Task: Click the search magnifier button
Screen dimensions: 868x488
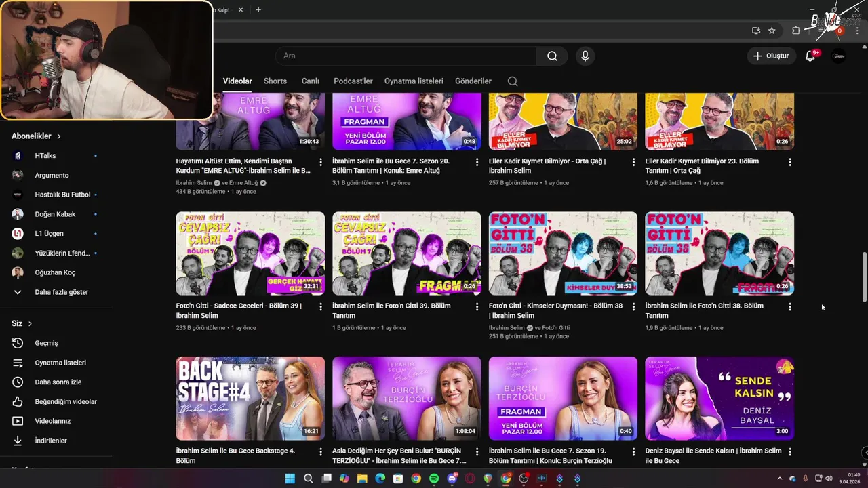Action: 552,56
